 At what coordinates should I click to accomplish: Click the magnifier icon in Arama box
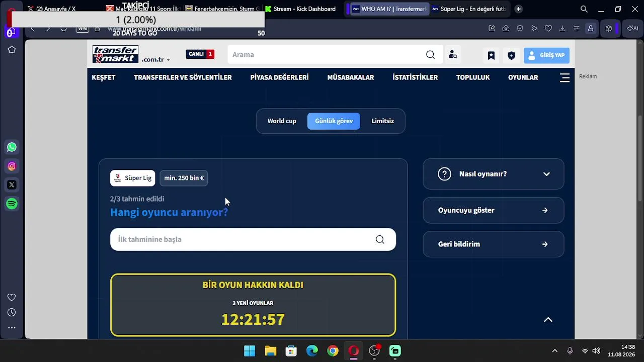(x=430, y=54)
